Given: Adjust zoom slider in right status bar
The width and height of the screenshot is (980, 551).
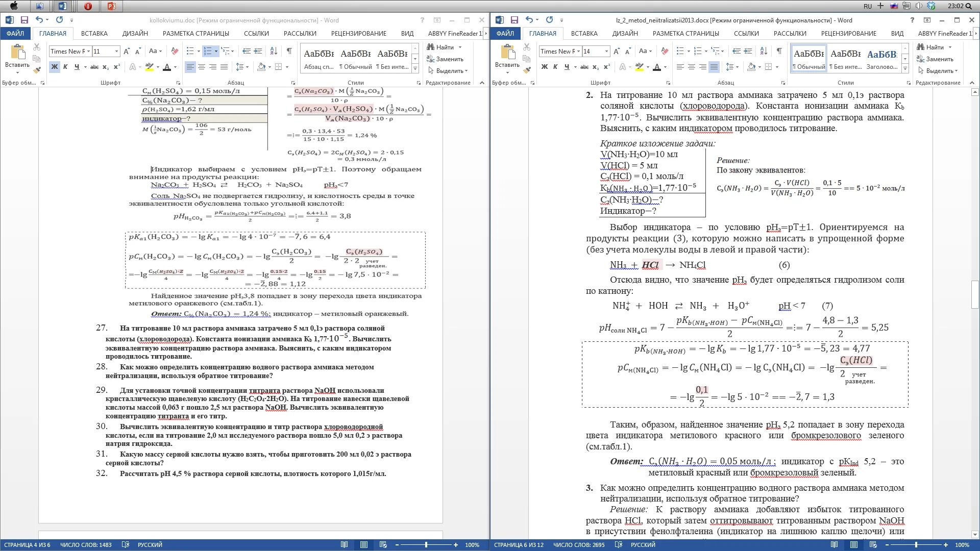Looking at the screenshot, I should 916,544.
